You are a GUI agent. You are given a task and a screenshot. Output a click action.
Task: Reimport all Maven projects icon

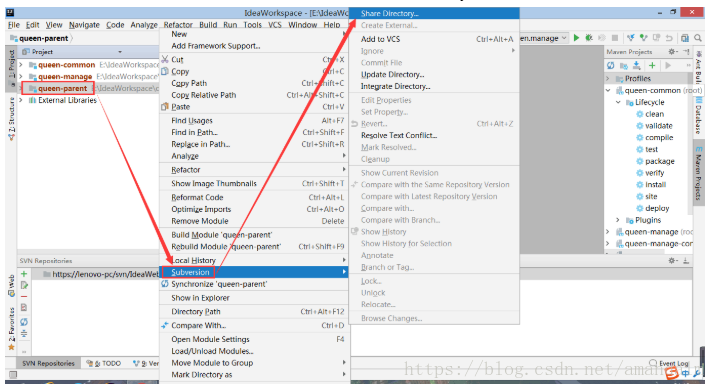(x=611, y=66)
